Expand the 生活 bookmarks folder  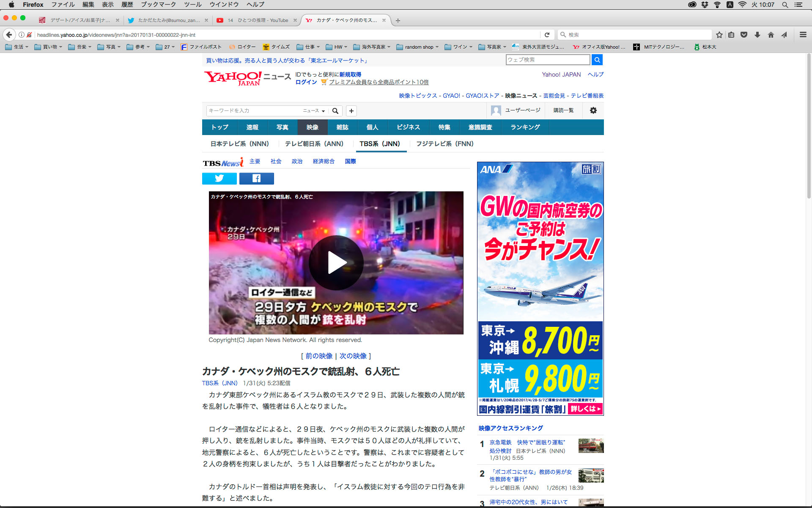click(17, 47)
